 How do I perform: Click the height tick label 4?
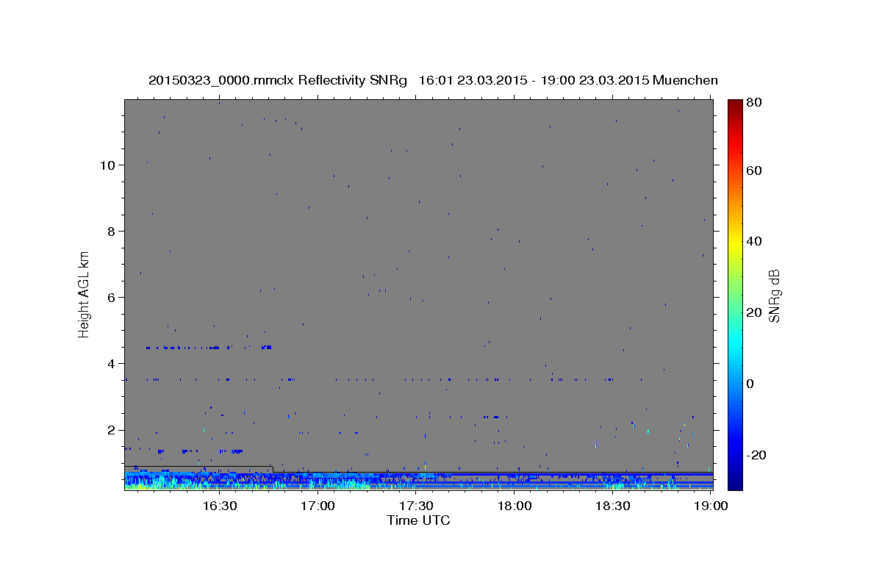point(112,363)
